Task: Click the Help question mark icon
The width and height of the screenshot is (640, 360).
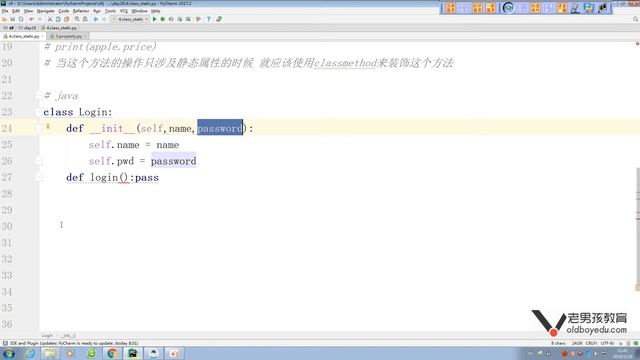Action: pyautogui.click(x=209, y=19)
